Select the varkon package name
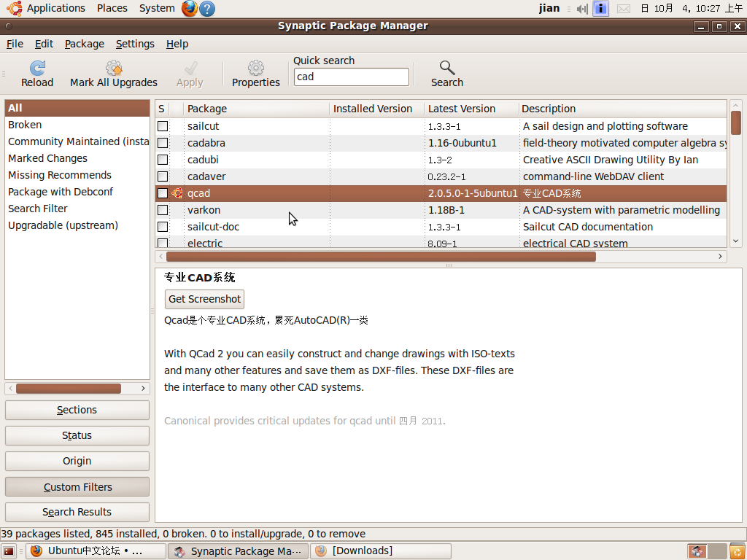This screenshot has height=560, width=747. coord(204,210)
